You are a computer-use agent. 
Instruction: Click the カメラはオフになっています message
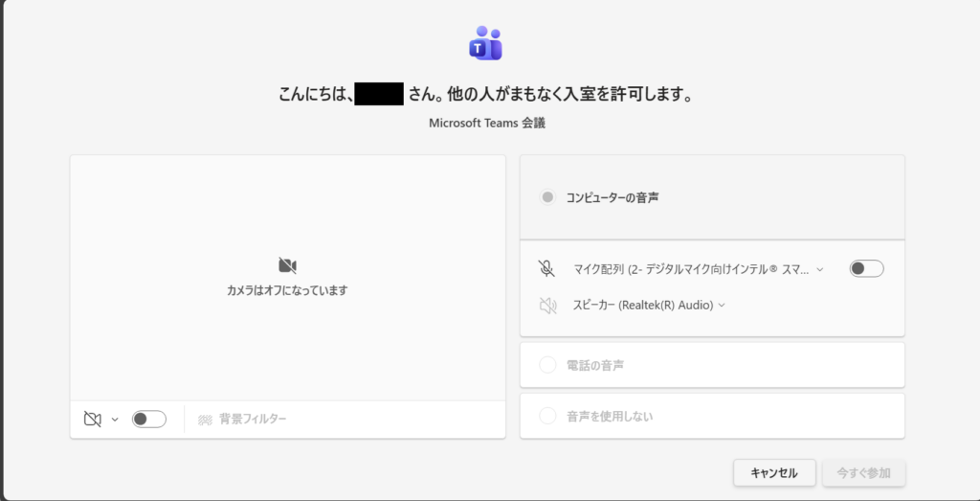pos(287,290)
